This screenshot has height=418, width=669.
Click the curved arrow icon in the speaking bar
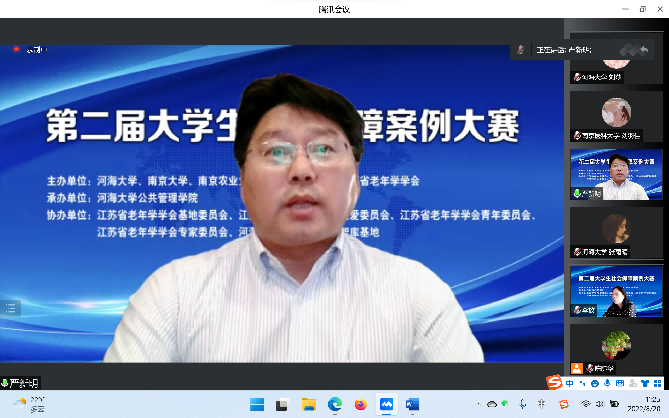tap(644, 50)
